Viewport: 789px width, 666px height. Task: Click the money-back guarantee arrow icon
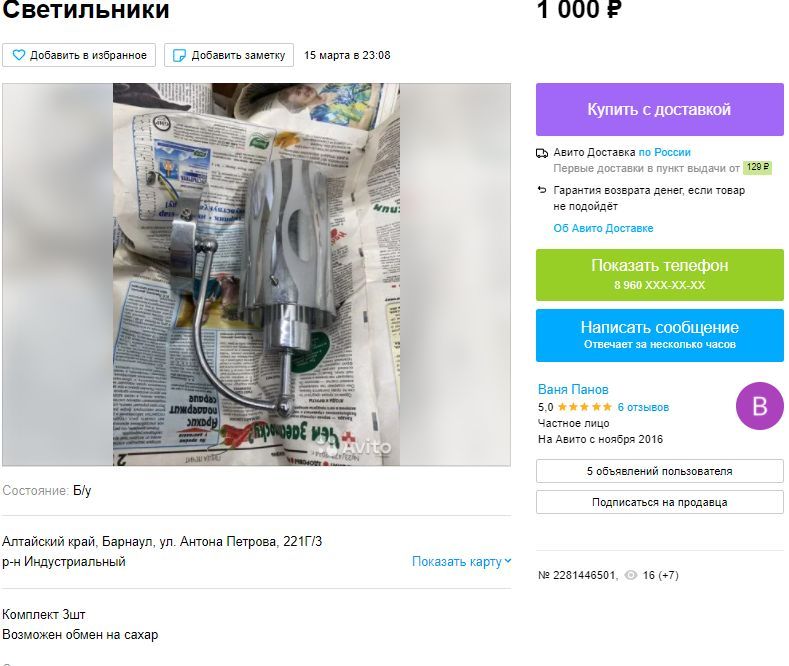[x=542, y=190]
